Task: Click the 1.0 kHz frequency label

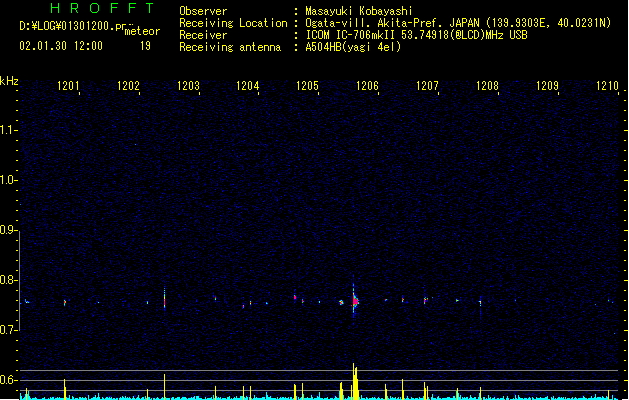Action: [8, 180]
